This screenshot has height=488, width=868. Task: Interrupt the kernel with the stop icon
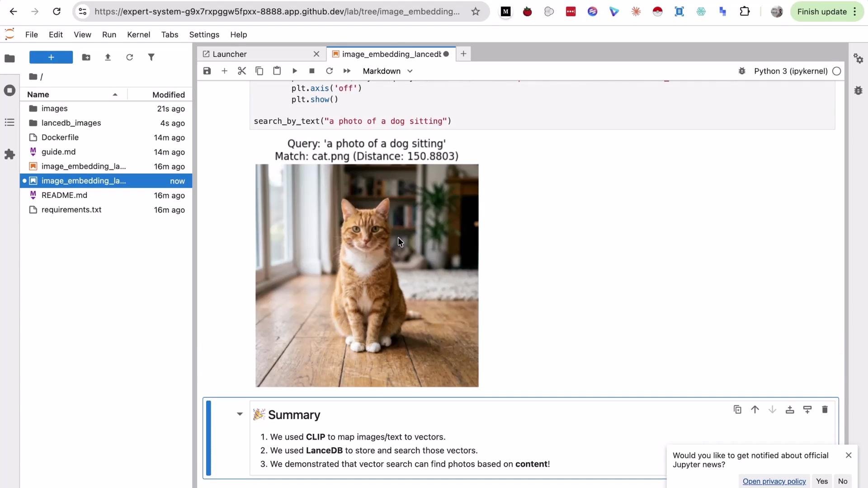312,71
